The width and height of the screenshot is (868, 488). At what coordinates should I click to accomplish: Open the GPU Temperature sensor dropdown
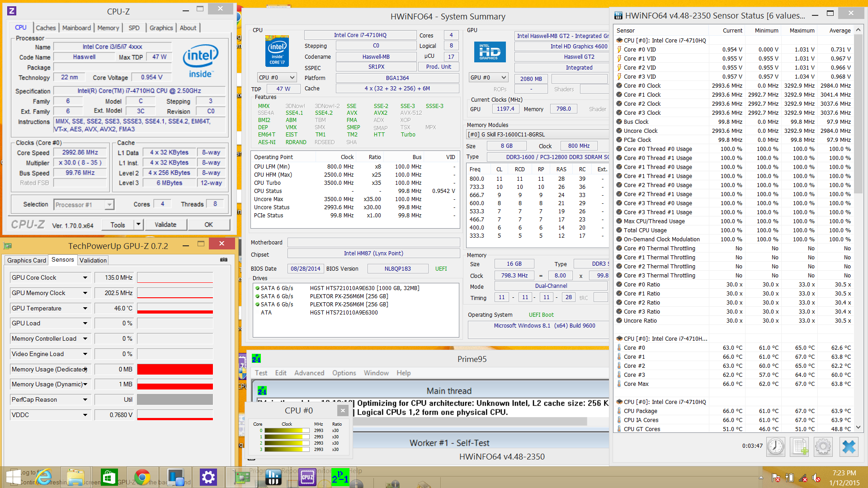[x=85, y=308]
